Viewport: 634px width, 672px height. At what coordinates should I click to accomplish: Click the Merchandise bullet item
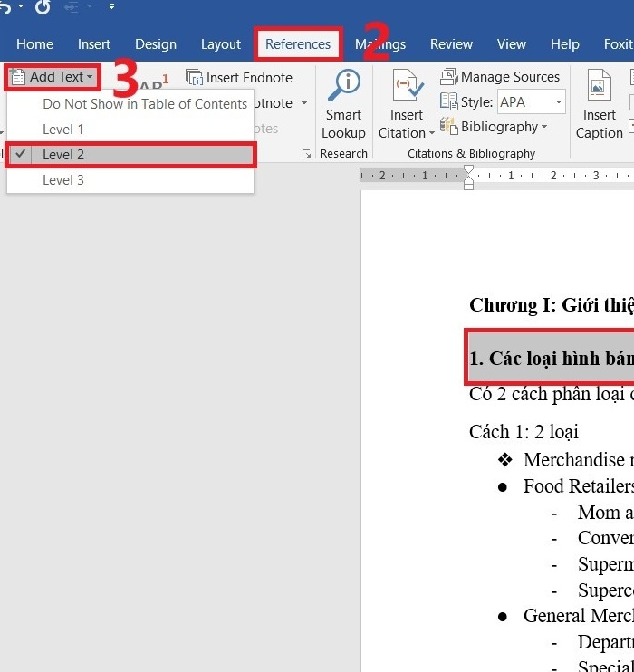pos(578,460)
